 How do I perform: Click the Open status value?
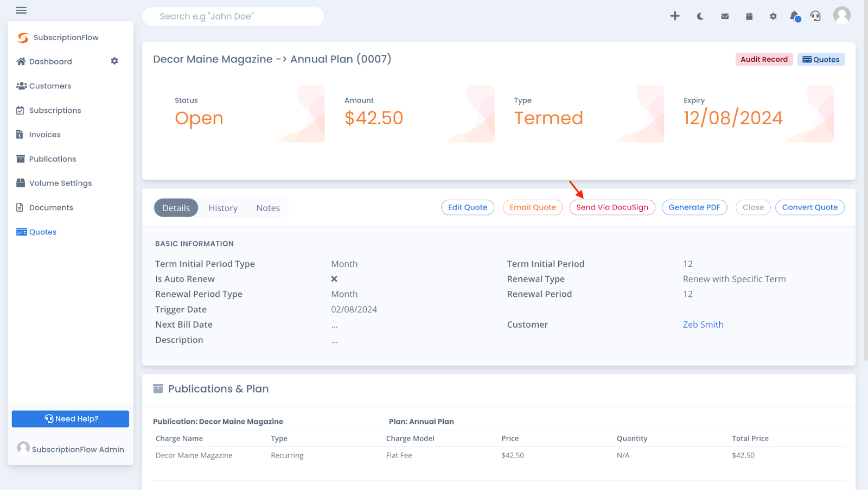tap(199, 118)
